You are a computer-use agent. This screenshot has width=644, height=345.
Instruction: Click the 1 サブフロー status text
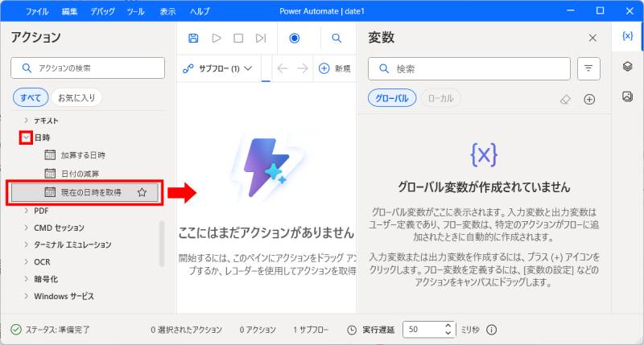click(x=311, y=330)
